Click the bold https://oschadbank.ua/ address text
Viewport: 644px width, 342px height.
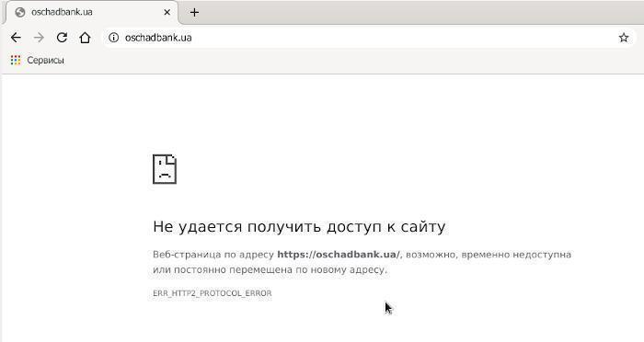point(338,255)
